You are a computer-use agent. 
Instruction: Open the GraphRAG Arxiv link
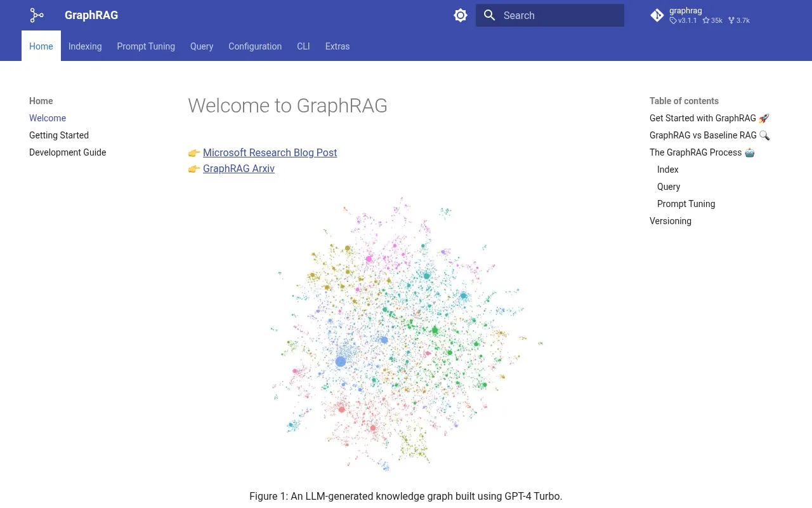coord(239,168)
